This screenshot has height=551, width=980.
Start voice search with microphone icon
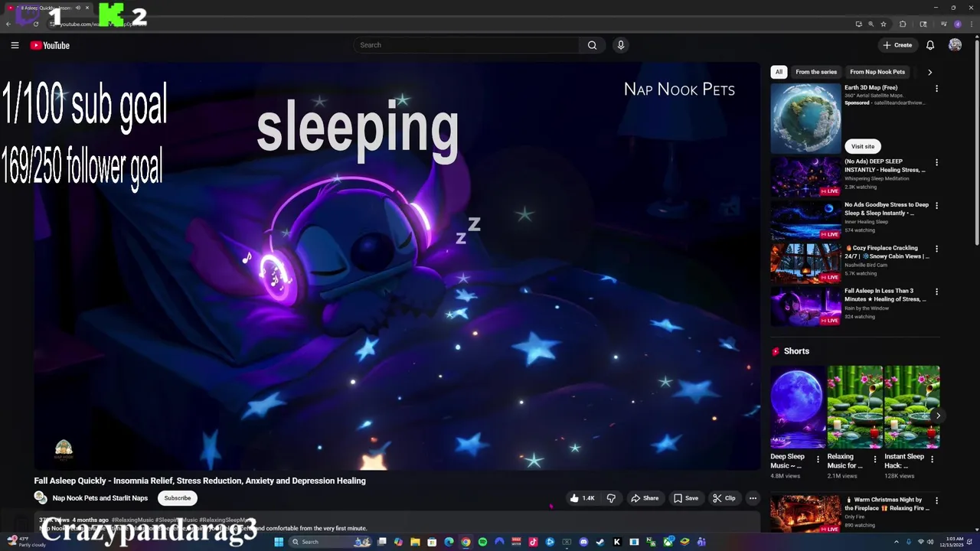621,45
